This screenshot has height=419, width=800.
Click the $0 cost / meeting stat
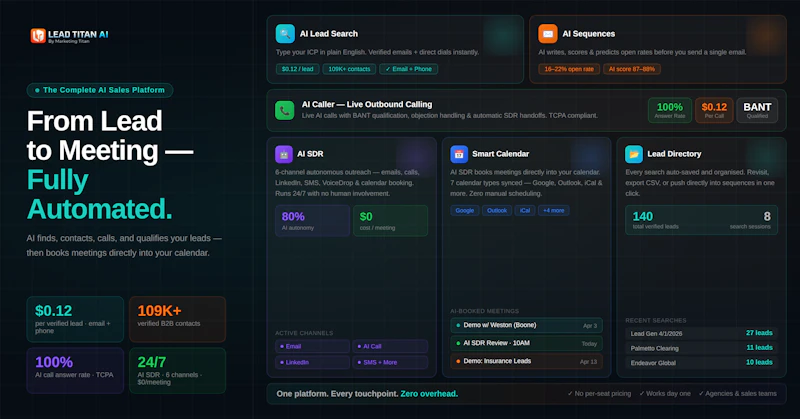click(x=390, y=220)
